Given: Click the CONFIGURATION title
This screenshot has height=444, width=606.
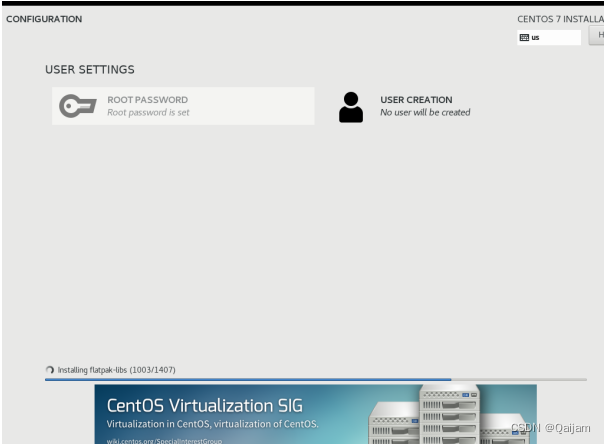Looking at the screenshot, I should (x=44, y=19).
